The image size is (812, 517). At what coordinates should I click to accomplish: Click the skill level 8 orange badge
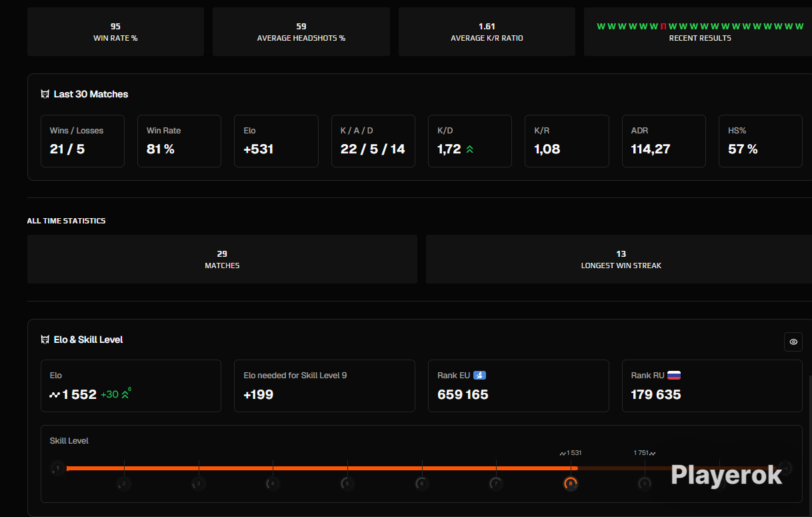[570, 483]
